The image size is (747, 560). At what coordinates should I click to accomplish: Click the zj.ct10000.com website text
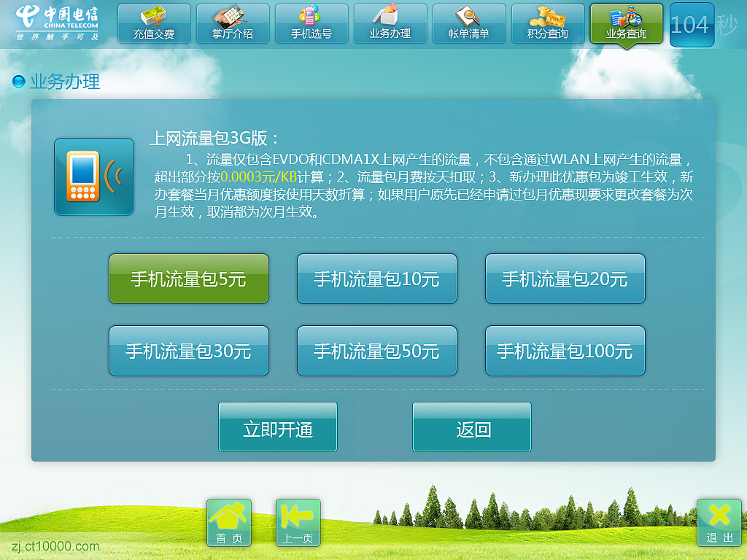click(x=55, y=545)
